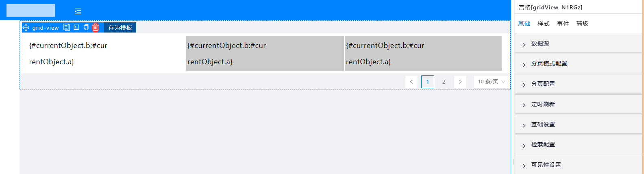Click 存为模板 button
Viewport: 644px width, 174px height.
[x=120, y=28]
